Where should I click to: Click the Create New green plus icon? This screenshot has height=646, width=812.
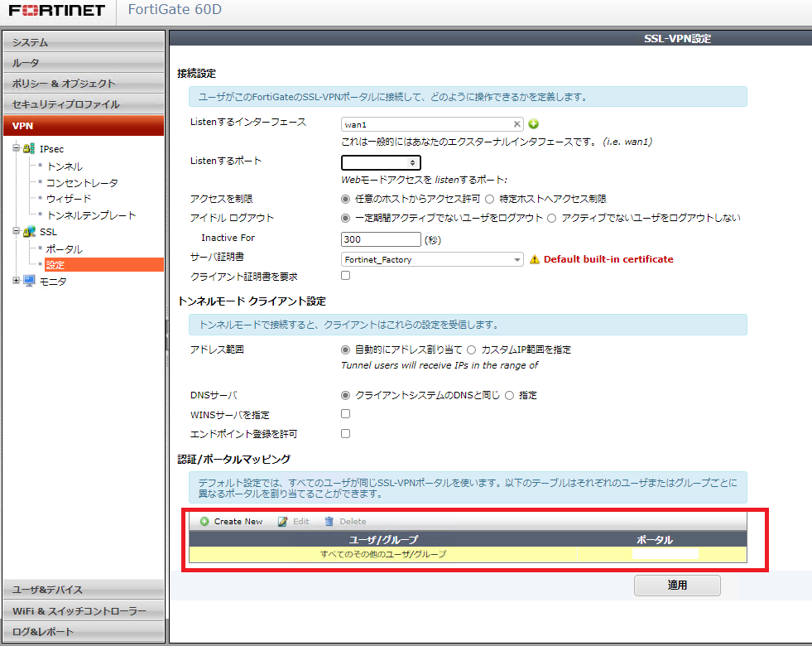204,522
